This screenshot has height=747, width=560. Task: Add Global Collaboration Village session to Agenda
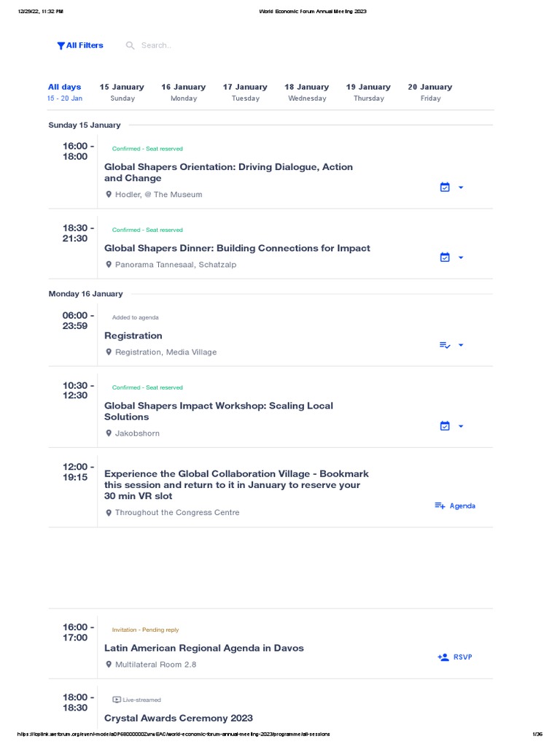pos(455,506)
